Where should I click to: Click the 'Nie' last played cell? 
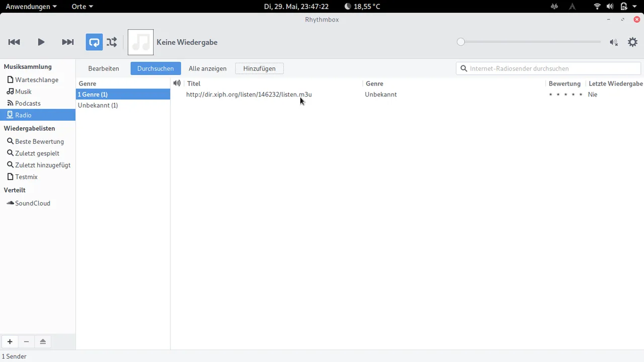pyautogui.click(x=593, y=95)
